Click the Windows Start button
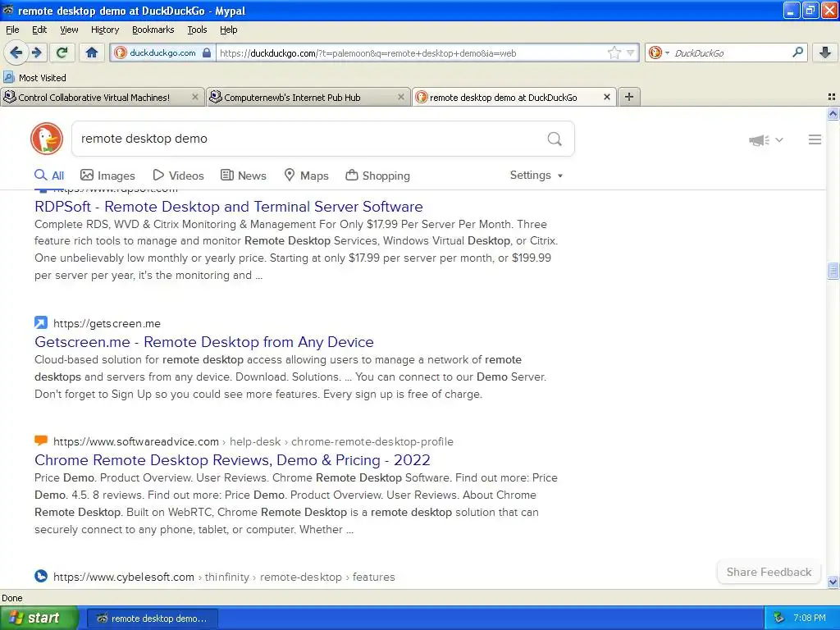 pyautogui.click(x=39, y=618)
